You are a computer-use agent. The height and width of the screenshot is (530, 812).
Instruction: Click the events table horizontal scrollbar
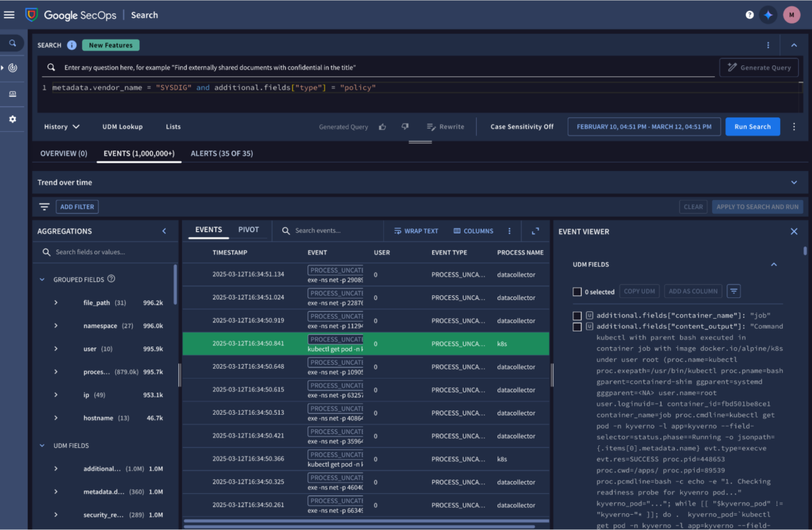point(366,521)
